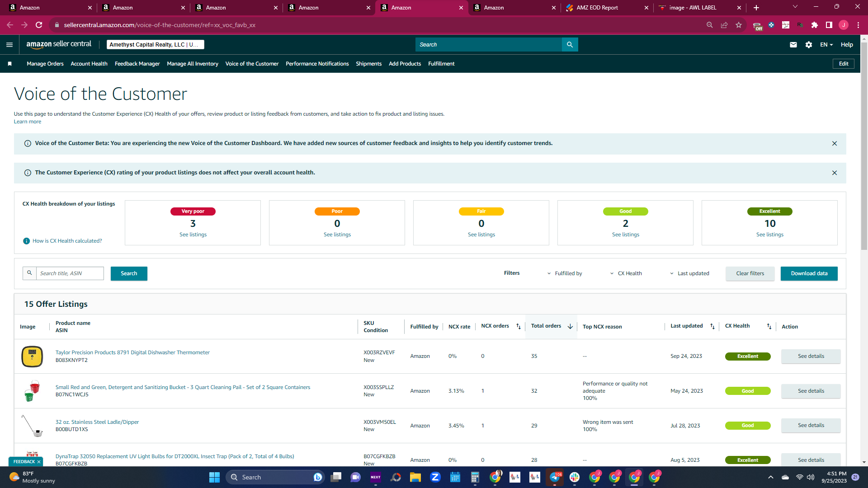Dismiss the Voice of the Customer Beta banner
868x488 pixels.
tap(835, 144)
